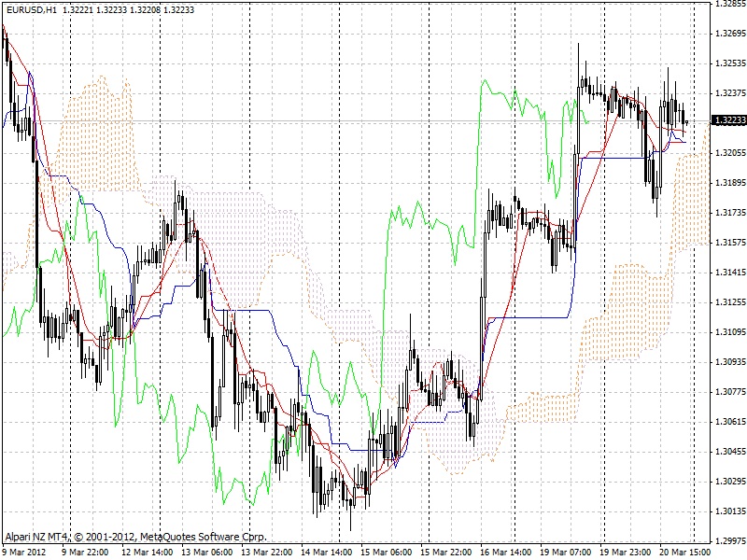
Task: Click the 1.29975 price label at bottom
Action: click(727, 541)
